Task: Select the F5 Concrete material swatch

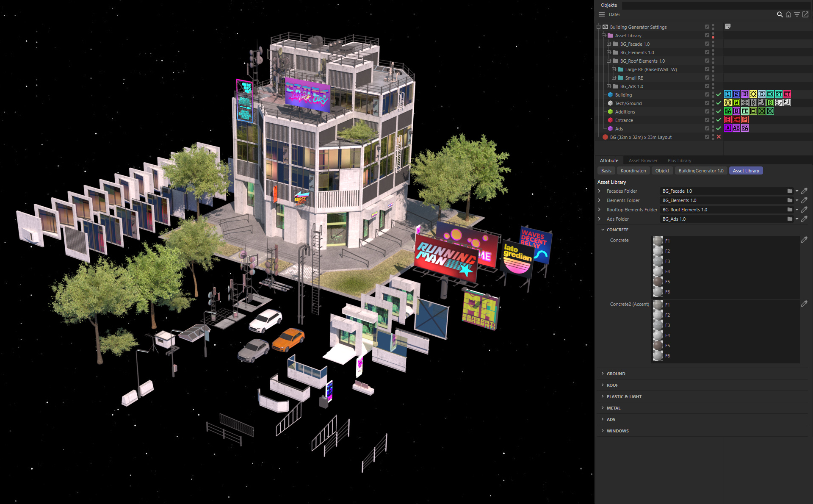Action: [658, 281]
